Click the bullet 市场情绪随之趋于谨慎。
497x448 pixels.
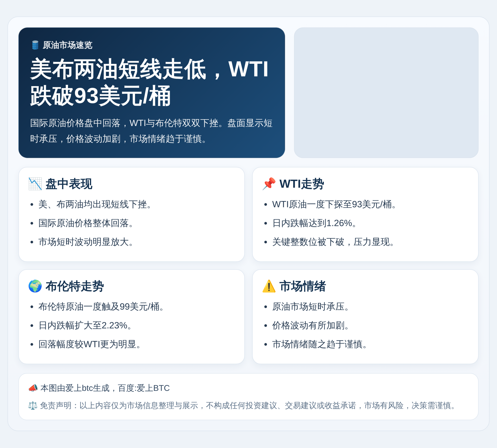tap(320, 344)
